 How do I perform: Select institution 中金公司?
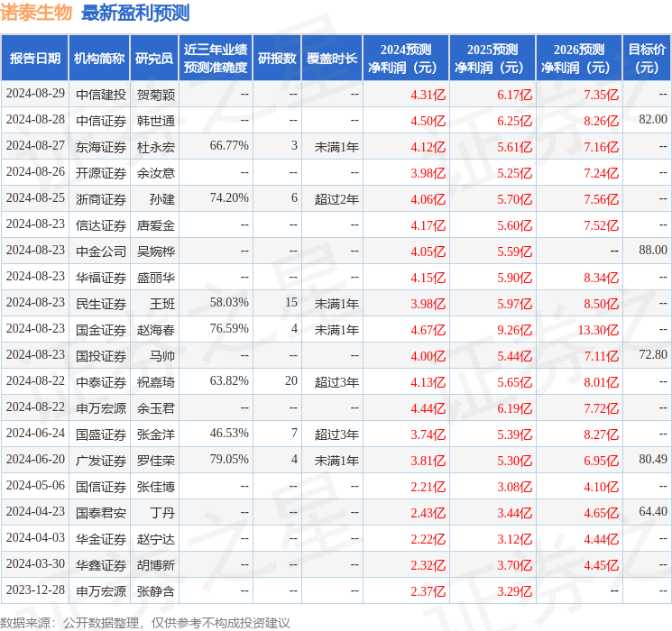tap(101, 251)
